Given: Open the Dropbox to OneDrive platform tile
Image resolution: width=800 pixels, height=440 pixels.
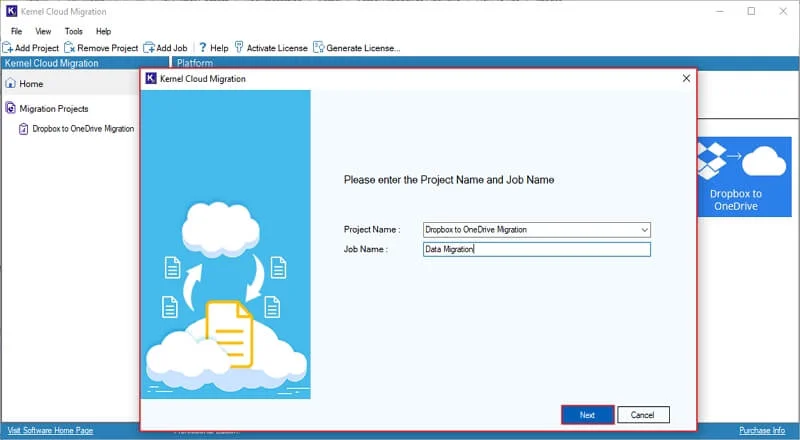Looking at the screenshot, I should (x=744, y=177).
